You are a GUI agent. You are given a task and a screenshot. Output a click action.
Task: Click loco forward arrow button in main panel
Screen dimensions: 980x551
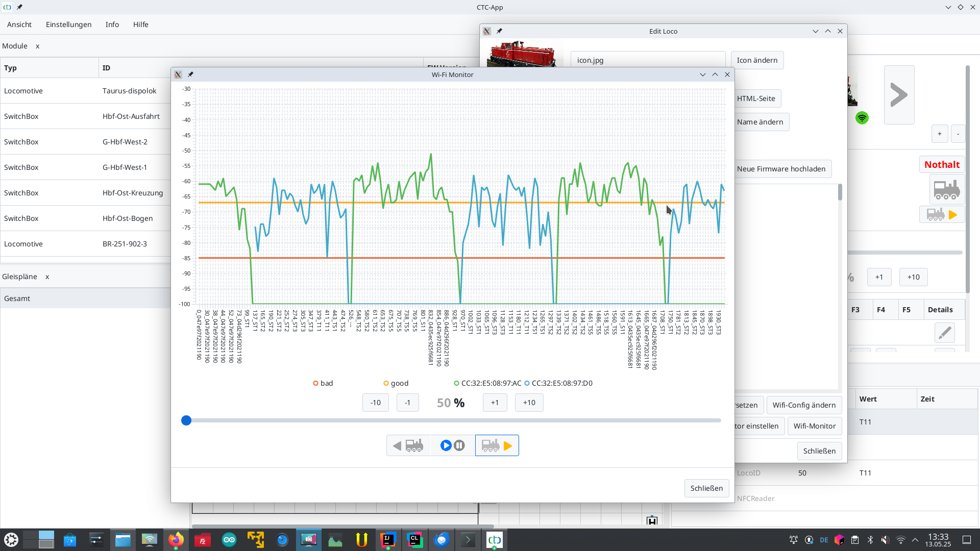pos(942,215)
